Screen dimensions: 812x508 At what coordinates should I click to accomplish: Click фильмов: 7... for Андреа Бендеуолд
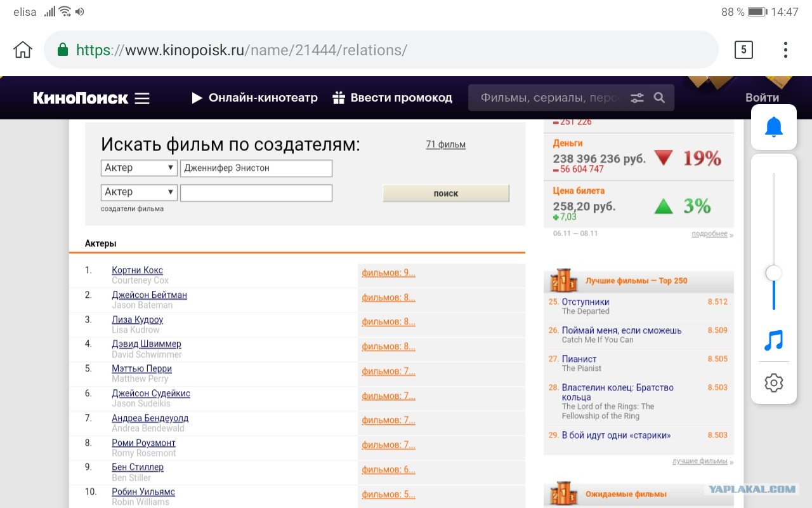point(388,420)
